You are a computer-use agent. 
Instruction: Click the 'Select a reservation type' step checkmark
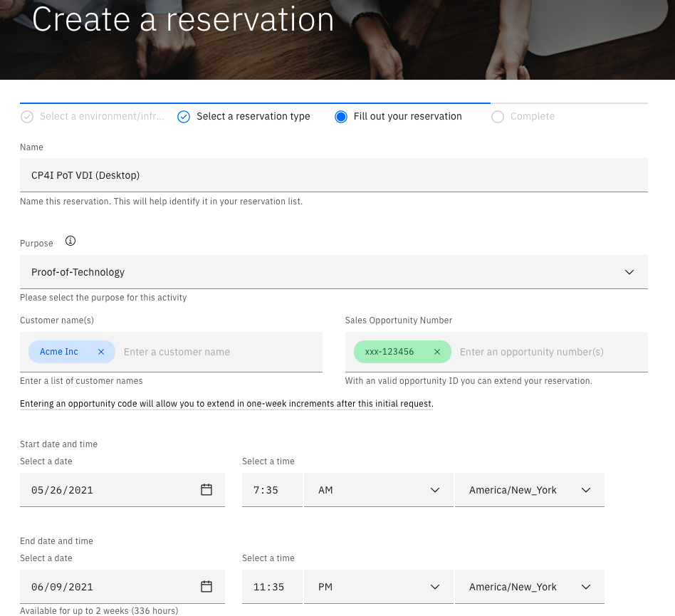tap(184, 117)
